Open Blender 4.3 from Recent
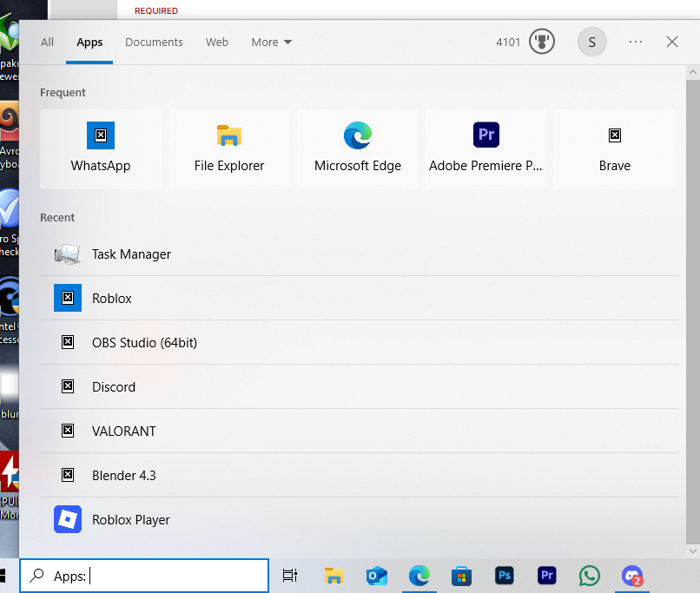The width and height of the screenshot is (700, 593). [x=360, y=475]
